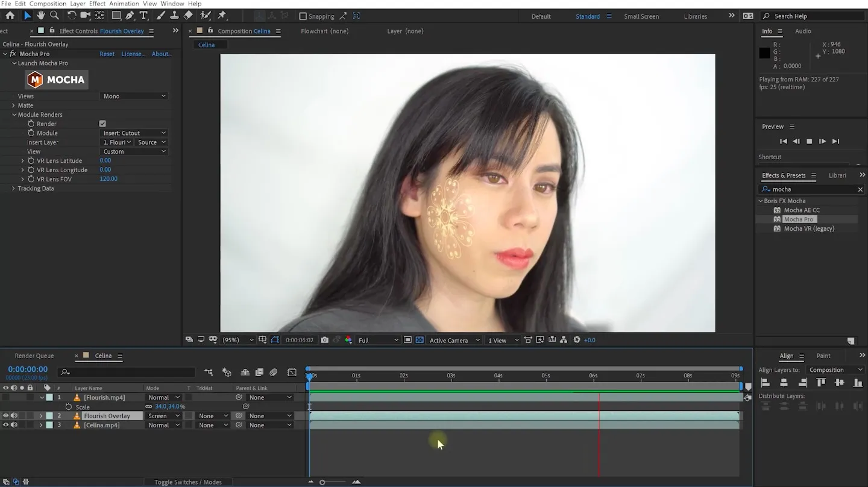Open the resolution Full dropdown

point(379,340)
